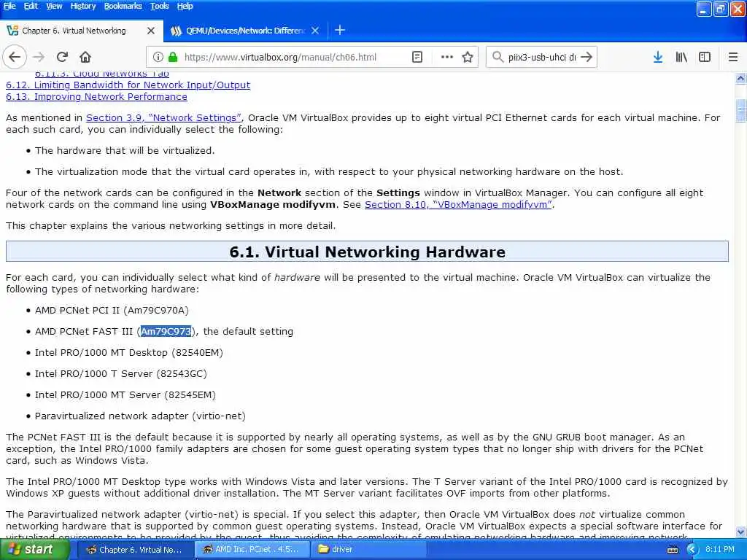Click Intel PRO/1000 MT Server list item
Image resolution: width=747 pixels, height=560 pixels.
point(125,394)
